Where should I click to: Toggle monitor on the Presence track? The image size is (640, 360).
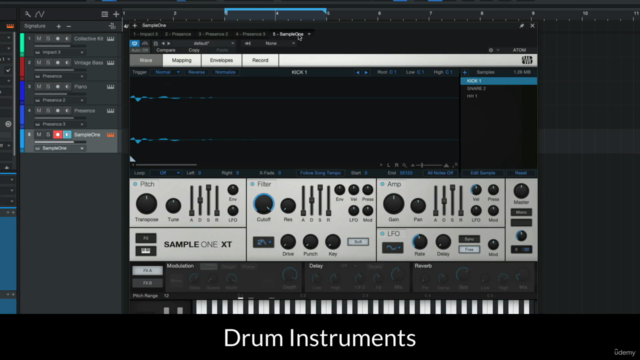tap(67, 111)
